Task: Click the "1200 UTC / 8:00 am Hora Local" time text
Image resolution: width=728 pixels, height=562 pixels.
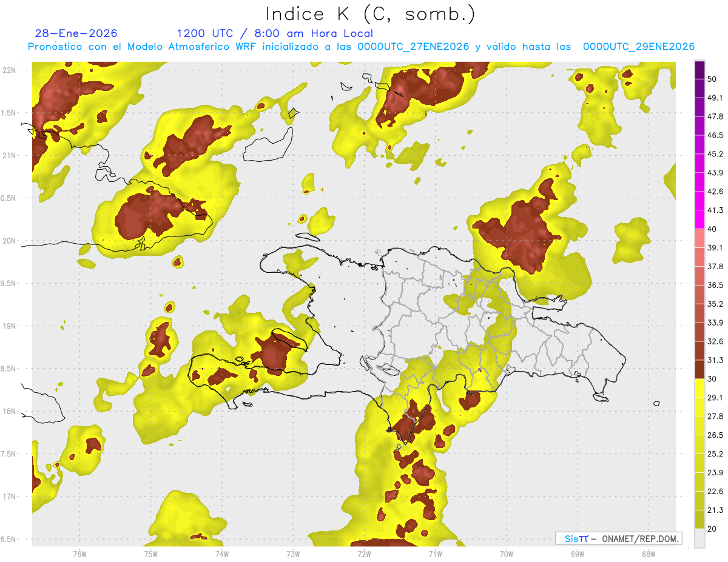Action: pyautogui.click(x=275, y=33)
